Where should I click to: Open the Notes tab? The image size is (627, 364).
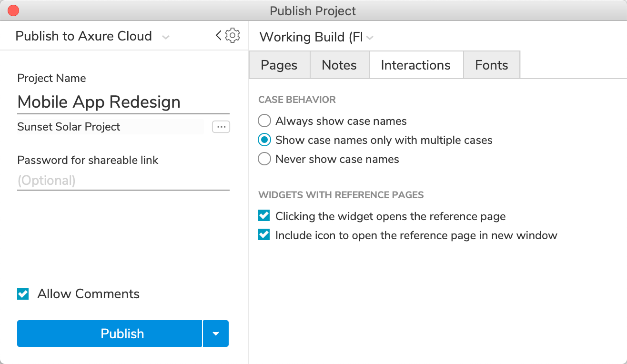coord(339,65)
